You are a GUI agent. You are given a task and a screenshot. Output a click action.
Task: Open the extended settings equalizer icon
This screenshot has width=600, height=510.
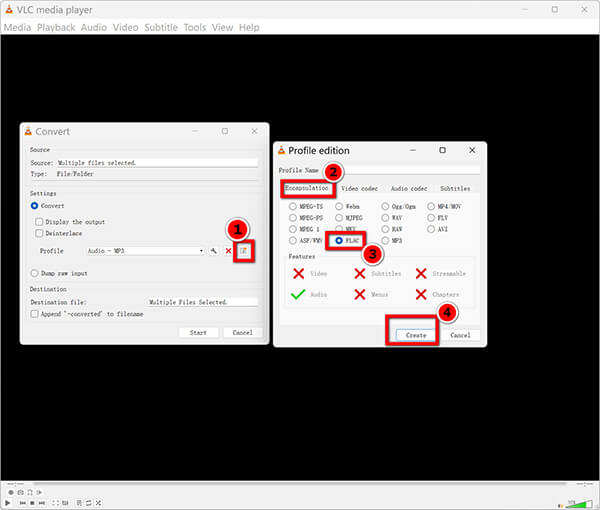pyautogui.click(x=65, y=503)
